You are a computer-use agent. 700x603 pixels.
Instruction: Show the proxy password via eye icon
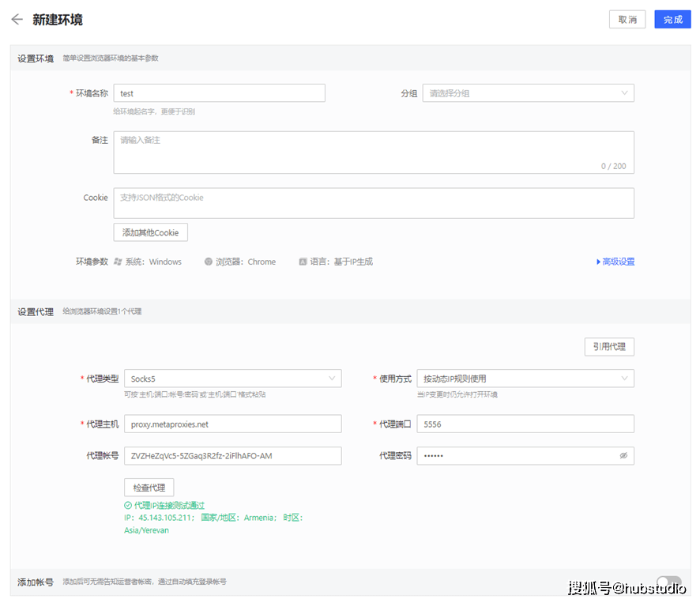click(x=623, y=456)
